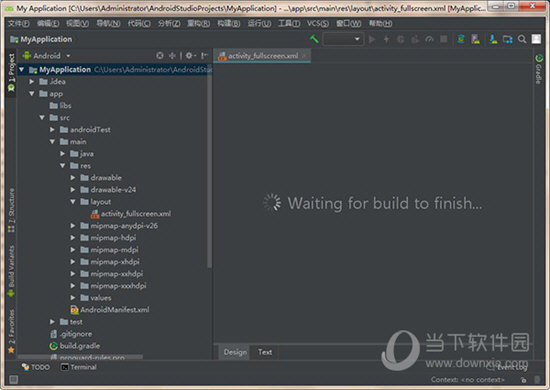
Task: Open the 帮助(H) menu
Action: [x=380, y=23]
